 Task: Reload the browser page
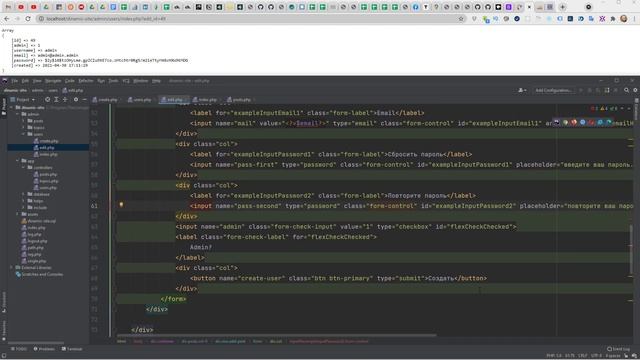pos(28,19)
